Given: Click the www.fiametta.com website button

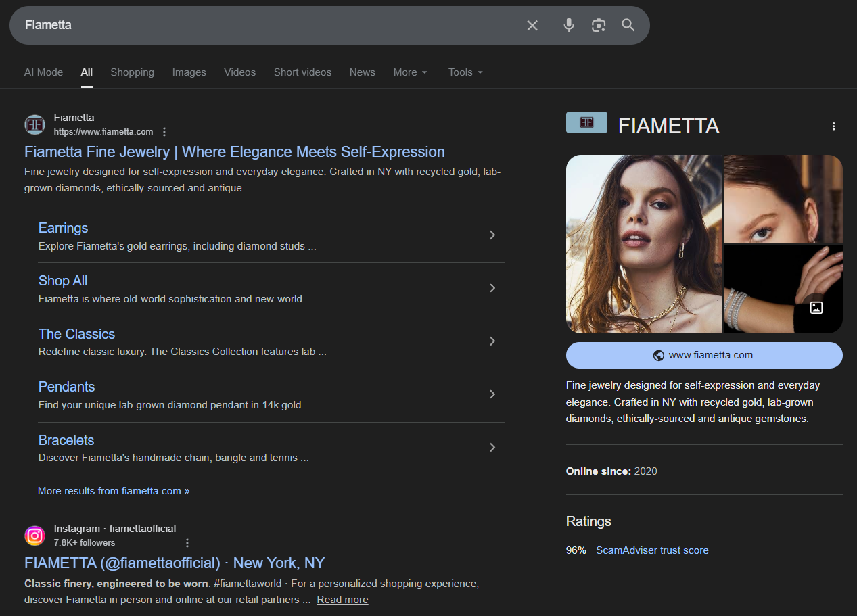Looking at the screenshot, I should tap(704, 355).
